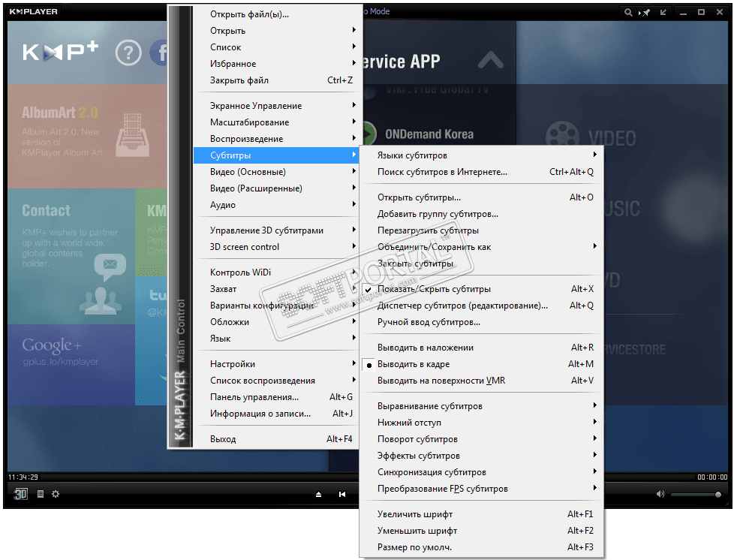Collapse Service APP with the up chevron
The width and height of the screenshot is (734, 560).
491,60
